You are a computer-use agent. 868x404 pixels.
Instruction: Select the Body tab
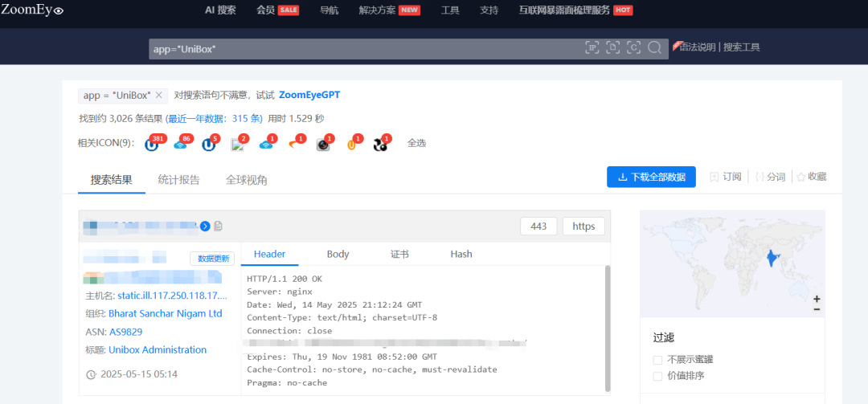pos(338,254)
